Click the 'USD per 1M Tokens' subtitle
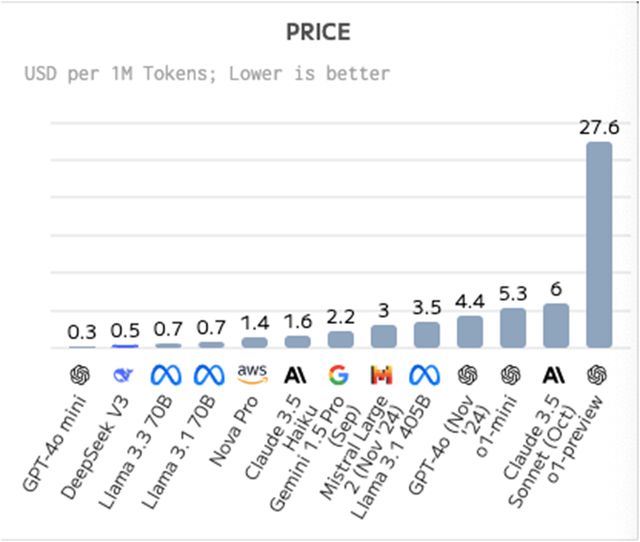The height and width of the screenshot is (542, 640). [207, 73]
